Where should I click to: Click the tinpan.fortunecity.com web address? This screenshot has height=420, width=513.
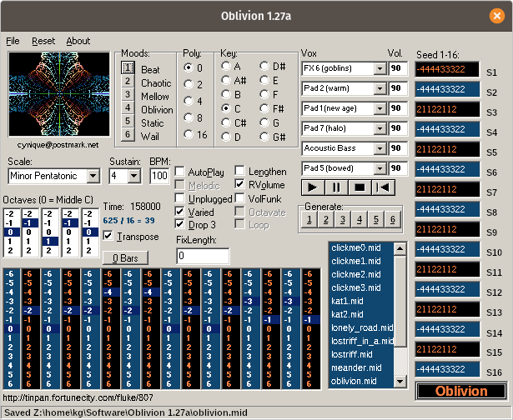78,397
